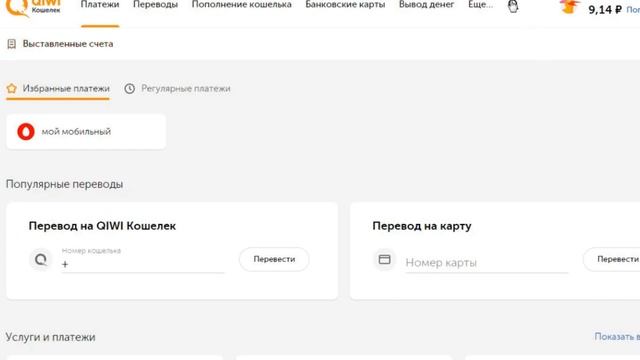Click the red operator icon of мой мобильный

[x=26, y=131]
